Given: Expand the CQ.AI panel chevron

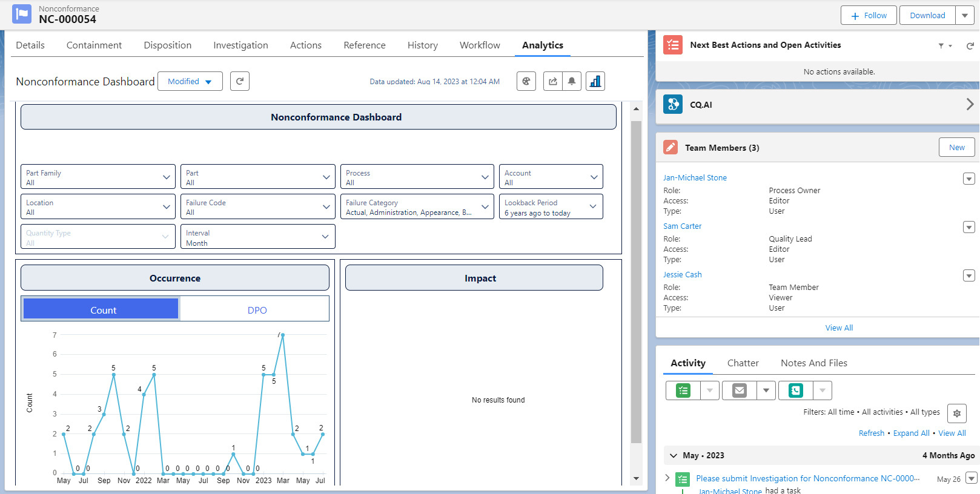Looking at the screenshot, I should pyautogui.click(x=970, y=104).
